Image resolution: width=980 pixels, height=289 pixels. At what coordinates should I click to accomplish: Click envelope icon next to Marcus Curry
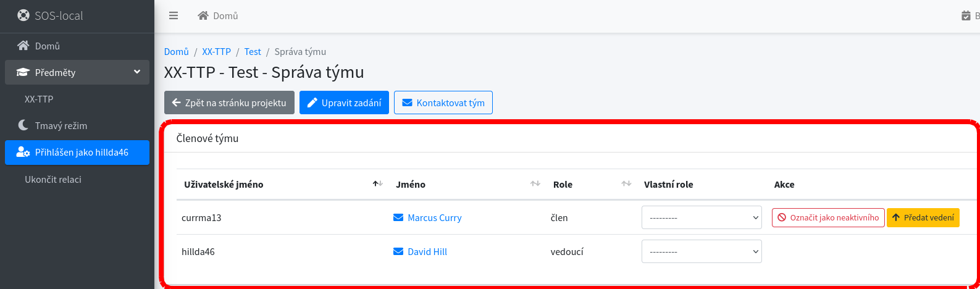point(398,217)
